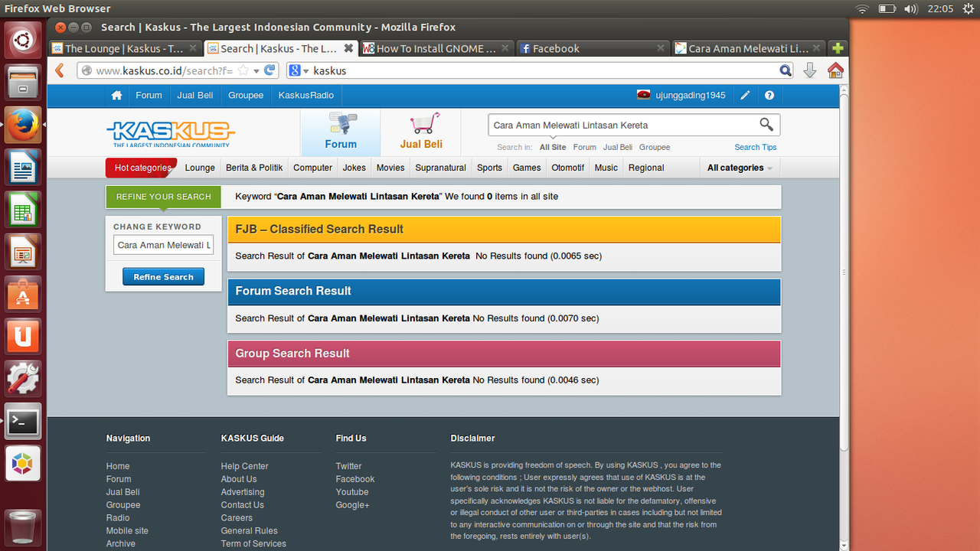
Task: Open the Supranatural category
Action: 440,168
